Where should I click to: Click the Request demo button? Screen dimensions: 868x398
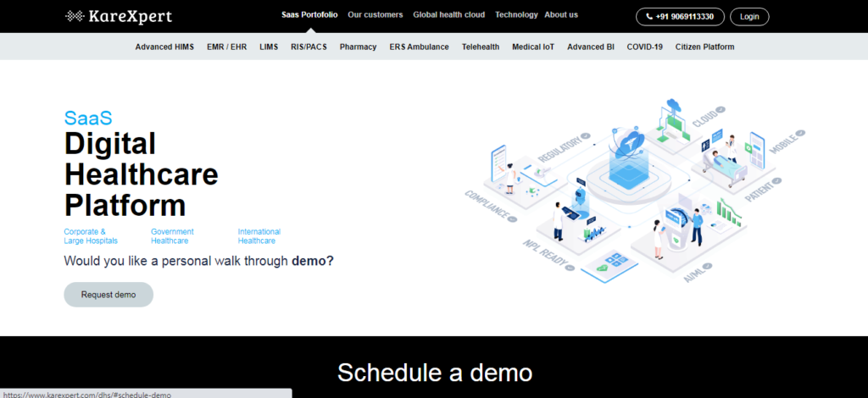coord(108,295)
